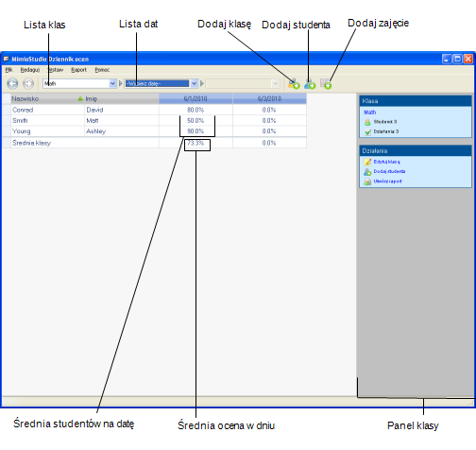The image size is (476, 450).
Task: Click the MimioStudio app icon in title bar
Action: (7, 59)
